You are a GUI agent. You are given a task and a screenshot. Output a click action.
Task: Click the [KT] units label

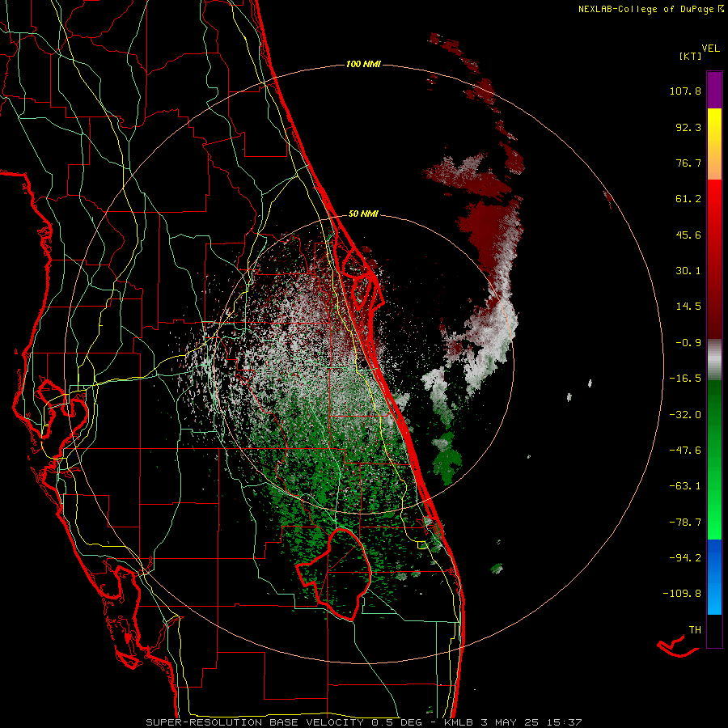tap(690, 56)
